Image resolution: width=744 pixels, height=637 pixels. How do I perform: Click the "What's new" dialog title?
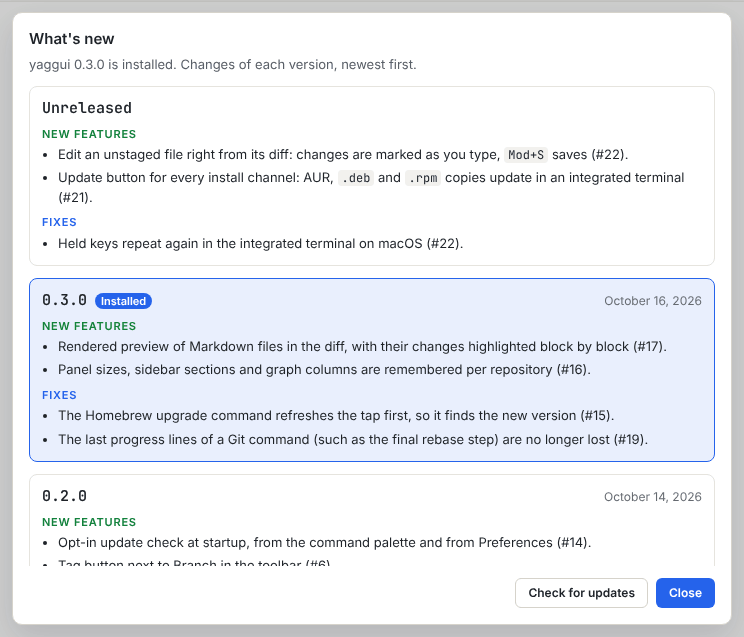coord(72,39)
